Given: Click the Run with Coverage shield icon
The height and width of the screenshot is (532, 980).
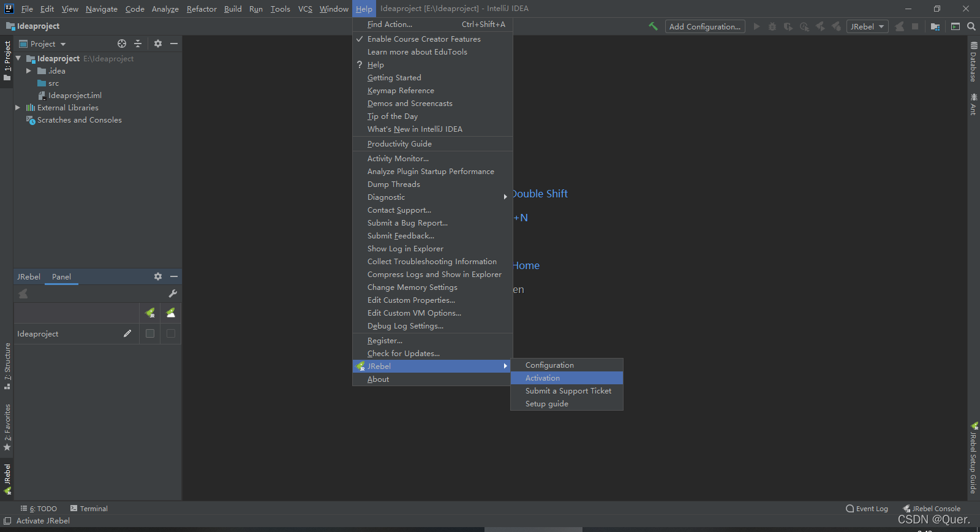Looking at the screenshot, I should 788,26.
